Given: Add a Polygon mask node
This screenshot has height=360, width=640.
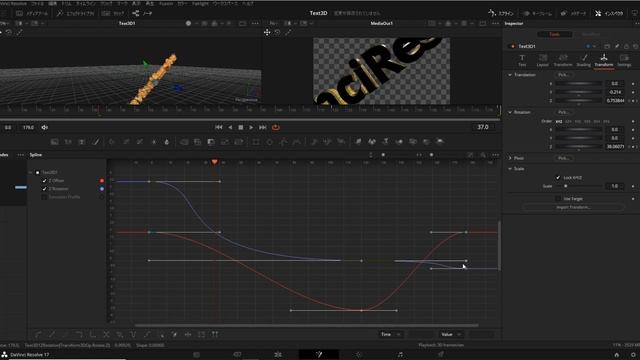Looking at the screenshot, I should [x=283, y=142].
